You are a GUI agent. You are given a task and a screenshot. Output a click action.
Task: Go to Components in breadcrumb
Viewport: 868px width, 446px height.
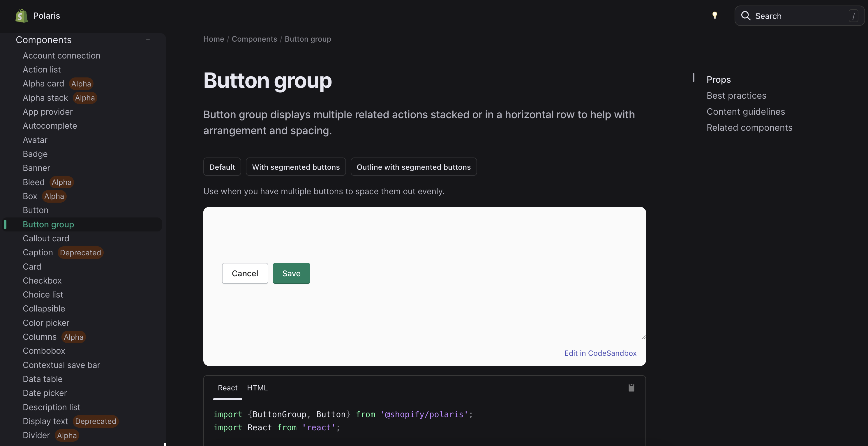pyautogui.click(x=254, y=39)
